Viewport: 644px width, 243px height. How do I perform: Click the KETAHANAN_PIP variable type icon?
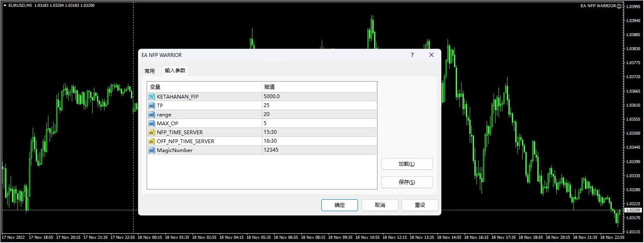point(151,96)
